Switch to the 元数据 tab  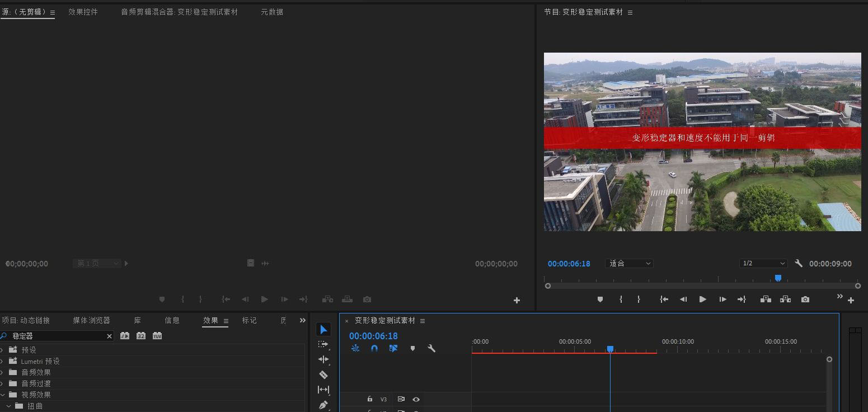(x=272, y=12)
